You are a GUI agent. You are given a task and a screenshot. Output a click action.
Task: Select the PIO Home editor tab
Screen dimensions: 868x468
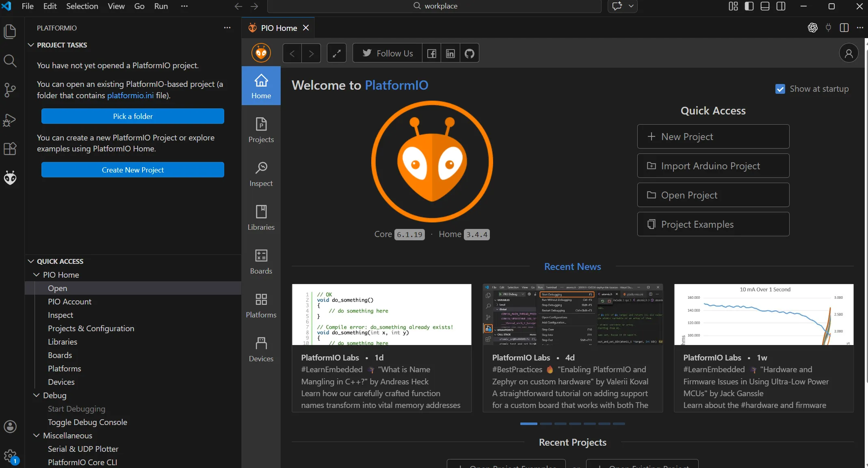(279, 28)
